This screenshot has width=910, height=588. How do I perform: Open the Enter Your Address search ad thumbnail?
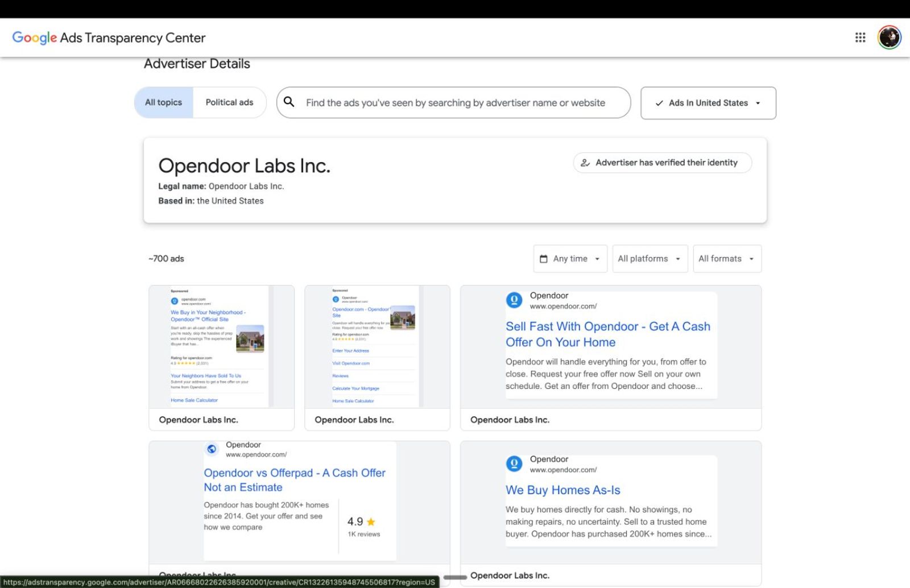point(377,346)
